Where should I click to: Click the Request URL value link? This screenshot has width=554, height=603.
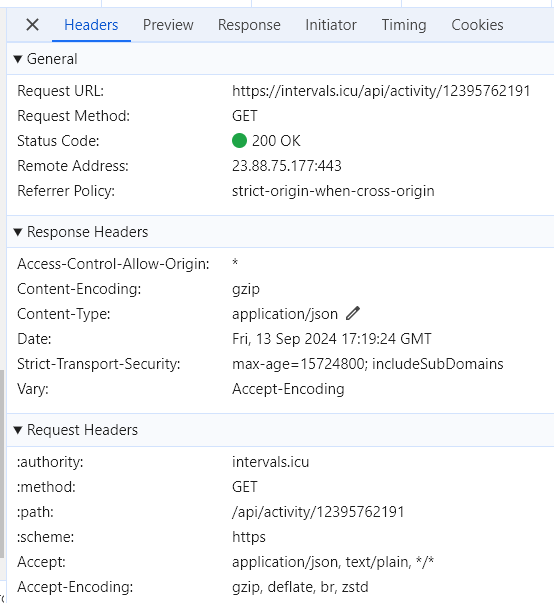[x=381, y=91]
